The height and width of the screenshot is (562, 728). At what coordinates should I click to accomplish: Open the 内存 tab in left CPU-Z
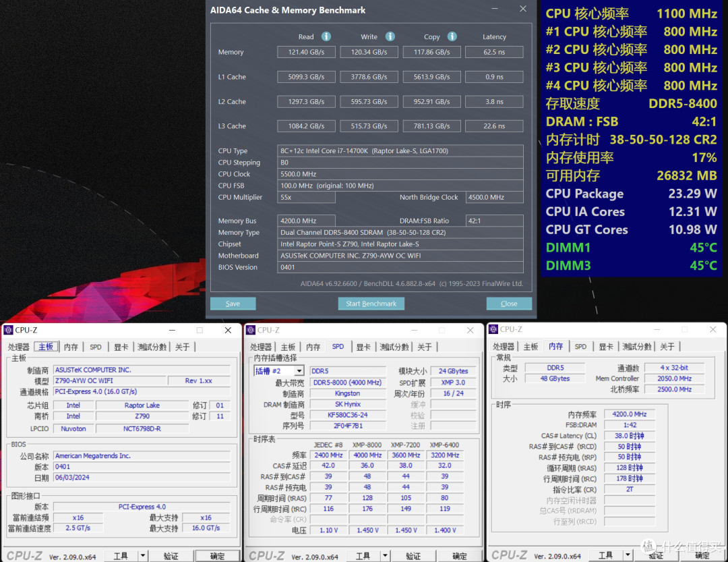(71, 347)
